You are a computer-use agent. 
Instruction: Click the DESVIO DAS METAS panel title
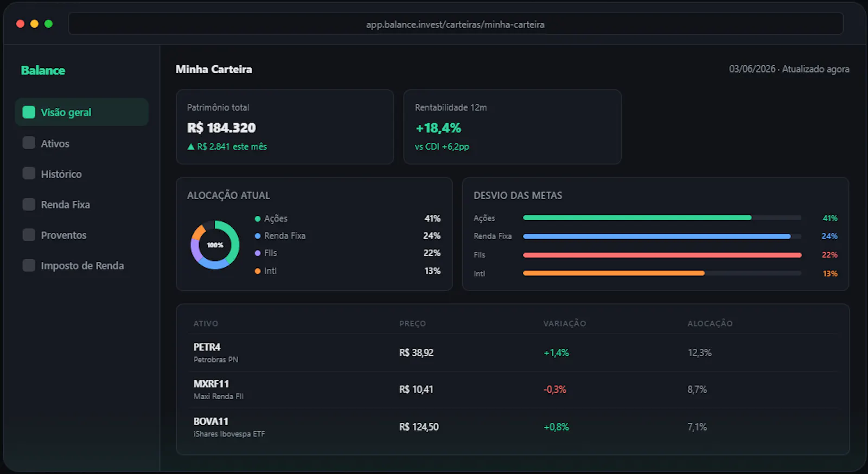[518, 195]
